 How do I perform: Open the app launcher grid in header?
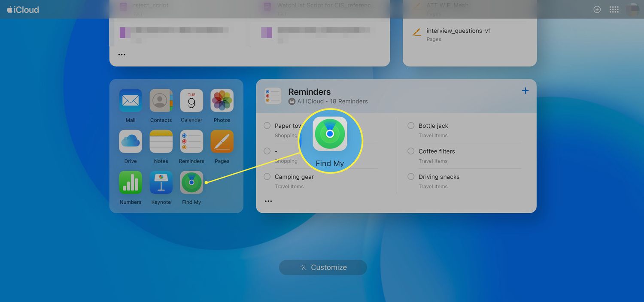click(x=614, y=9)
